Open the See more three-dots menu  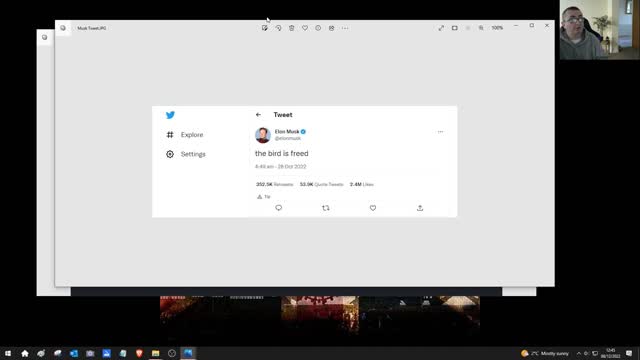[x=345, y=28]
